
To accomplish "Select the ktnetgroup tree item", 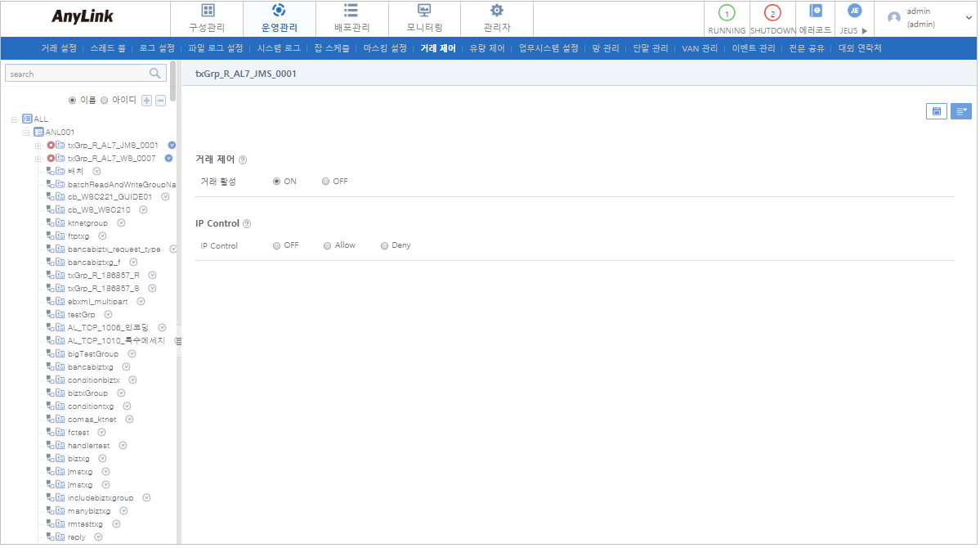I will pos(87,223).
